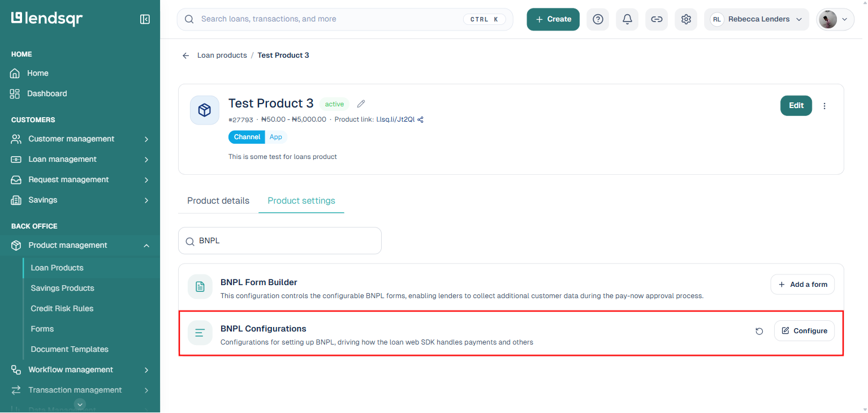Open Credit Risk Rules submenu item

tap(62, 308)
